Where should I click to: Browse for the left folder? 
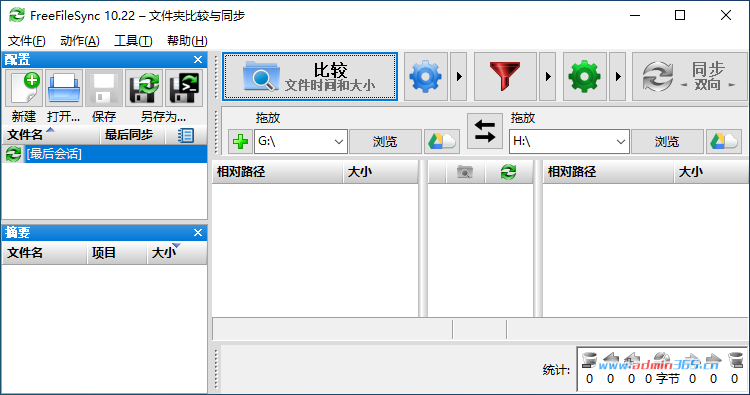click(x=385, y=142)
